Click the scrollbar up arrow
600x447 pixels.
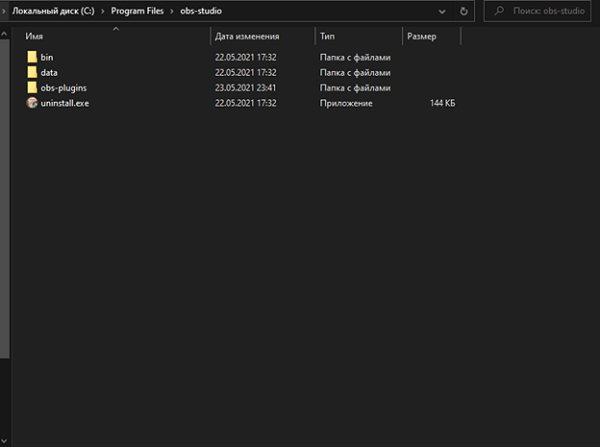pyautogui.click(x=4, y=34)
